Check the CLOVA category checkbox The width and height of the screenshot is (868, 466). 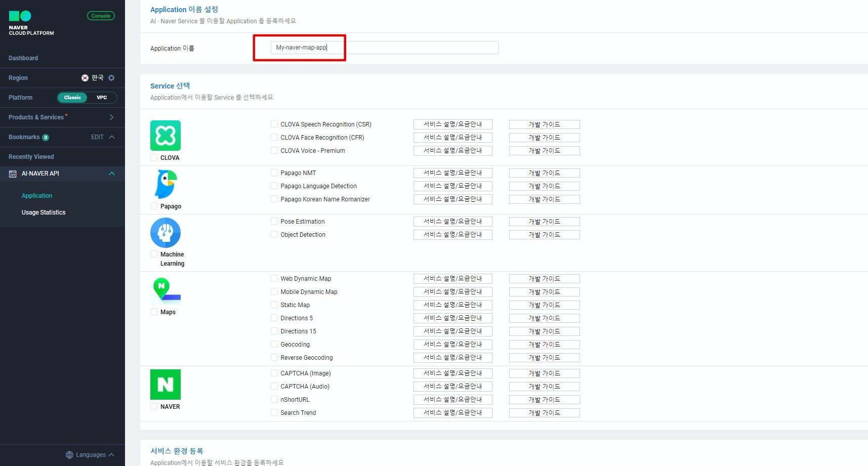[x=154, y=158]
